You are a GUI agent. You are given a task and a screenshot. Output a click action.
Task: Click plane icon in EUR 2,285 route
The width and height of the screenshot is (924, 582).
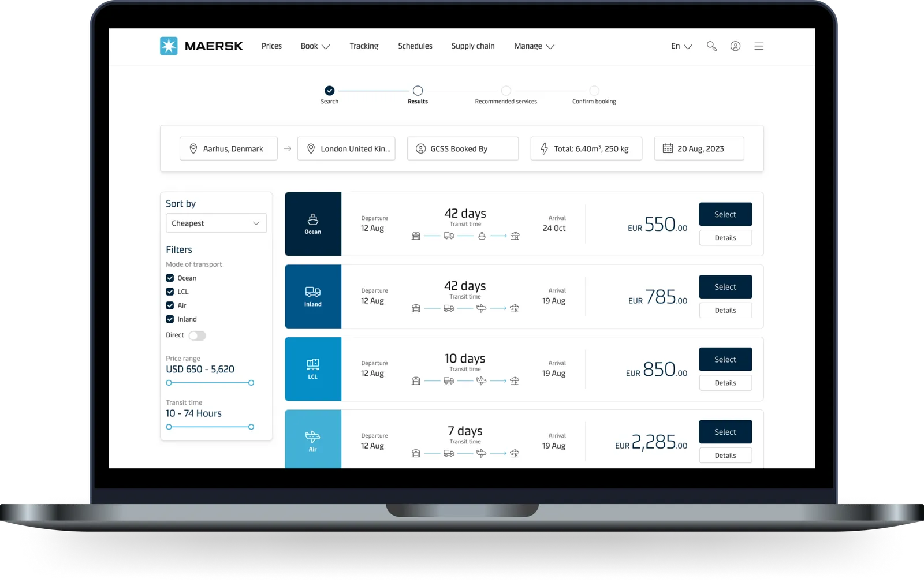click(482, 453)
